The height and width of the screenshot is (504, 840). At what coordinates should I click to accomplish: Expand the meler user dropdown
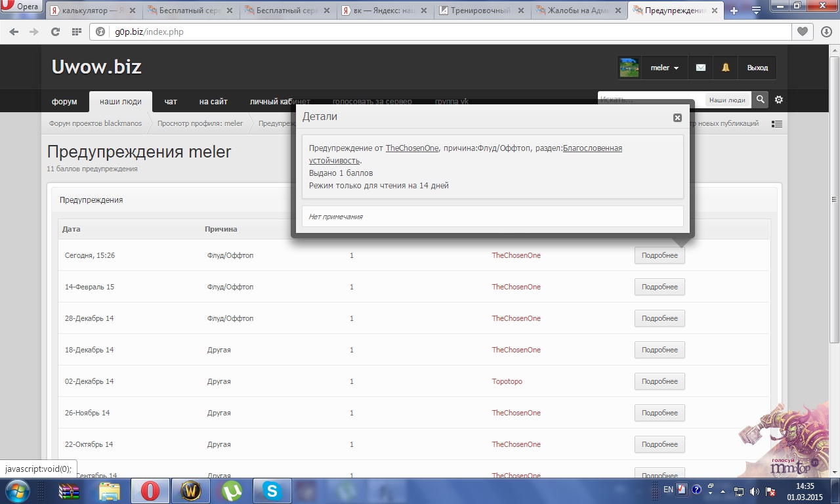tap(664, 68)
